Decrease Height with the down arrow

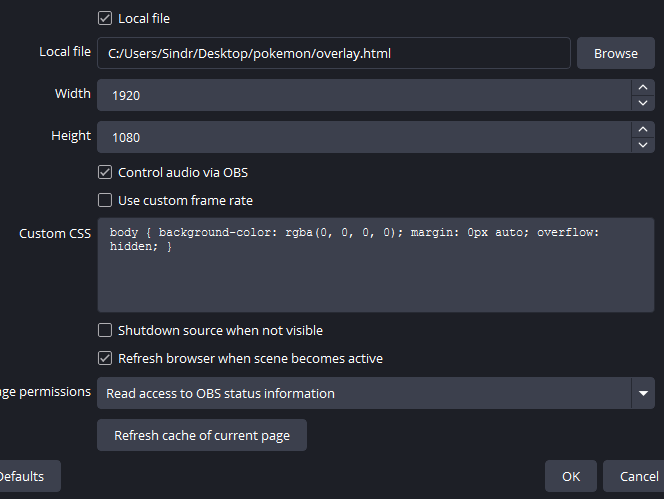(x=642, y=145)
